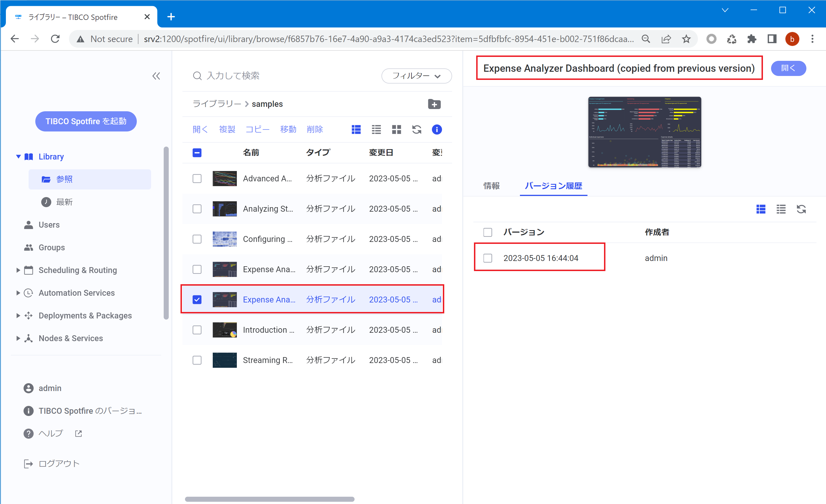Screen dimensions: 826x504
Task: Switch library list to thumbnail grid view
Action: [397, 130]
